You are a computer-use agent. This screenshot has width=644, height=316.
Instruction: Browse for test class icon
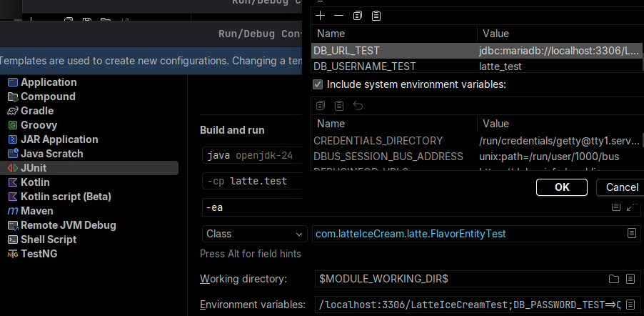tap(632, 233)
